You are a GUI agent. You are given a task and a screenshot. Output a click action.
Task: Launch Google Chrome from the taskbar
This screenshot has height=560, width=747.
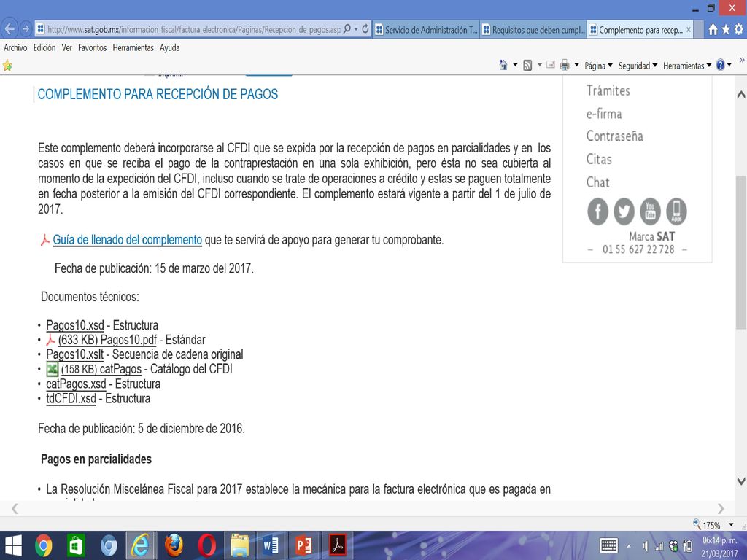(x=43, y=545)
